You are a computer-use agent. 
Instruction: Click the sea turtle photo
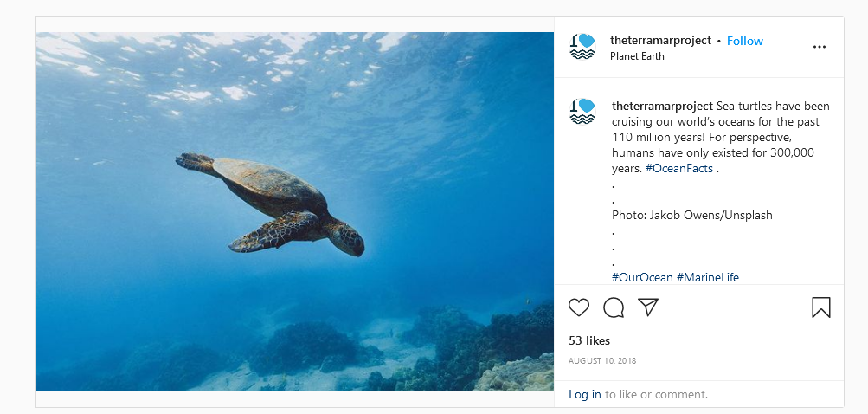point(295,211)
